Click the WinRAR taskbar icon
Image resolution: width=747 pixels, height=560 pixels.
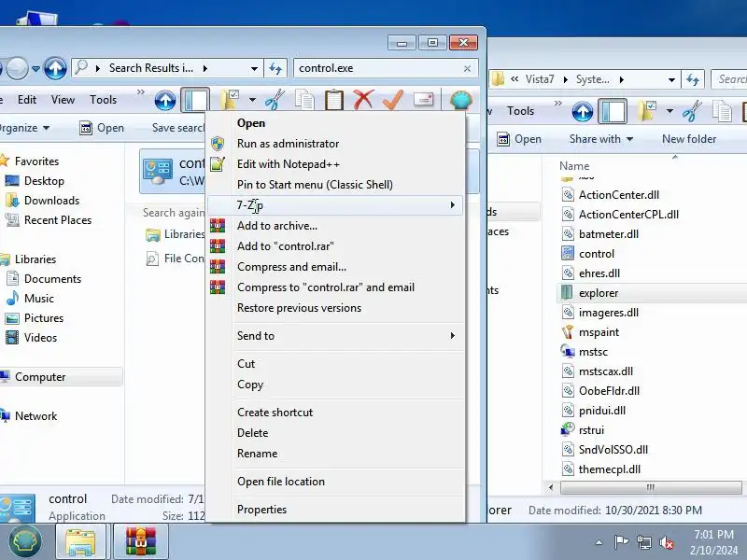(x=141, y=541)
